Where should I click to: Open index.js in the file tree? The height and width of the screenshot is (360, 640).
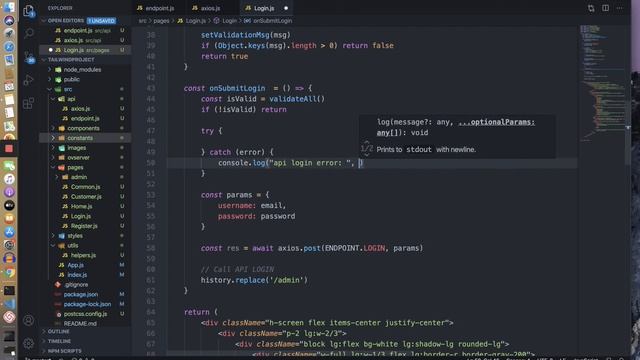click(77, 275)
